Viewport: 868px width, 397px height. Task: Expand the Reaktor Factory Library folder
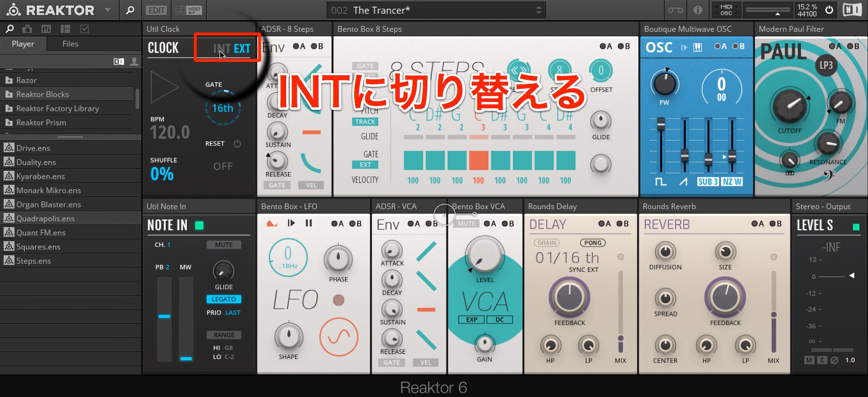[9, 108]
